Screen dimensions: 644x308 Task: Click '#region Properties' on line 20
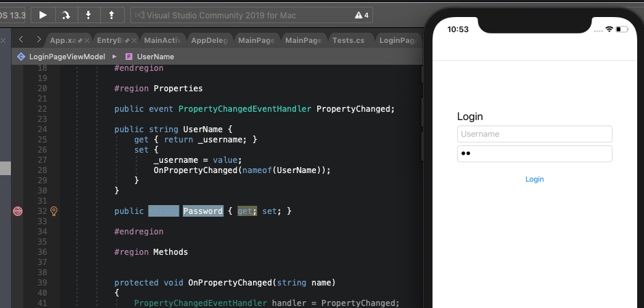point(158,88)
